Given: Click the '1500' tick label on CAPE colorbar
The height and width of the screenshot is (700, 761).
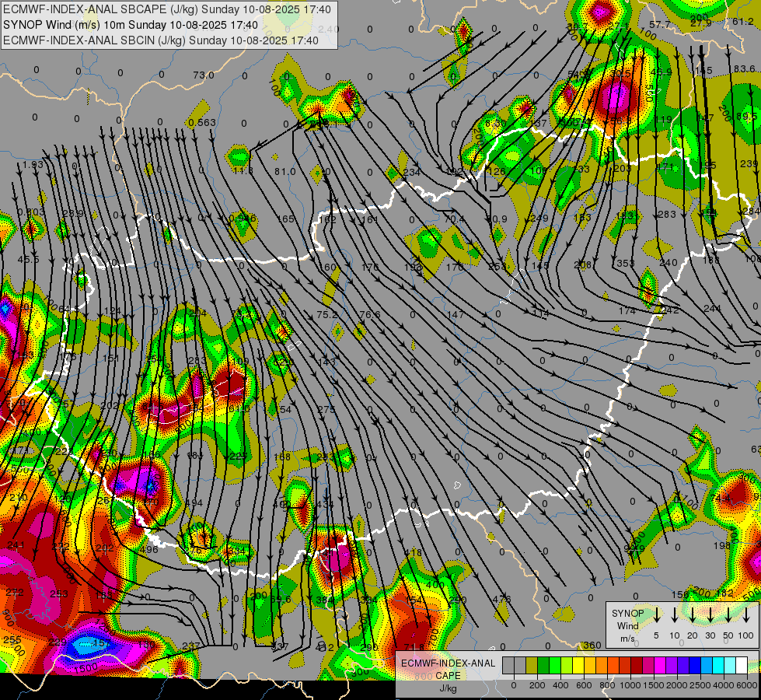Looking at the screenshot, I should click(654, 685).
